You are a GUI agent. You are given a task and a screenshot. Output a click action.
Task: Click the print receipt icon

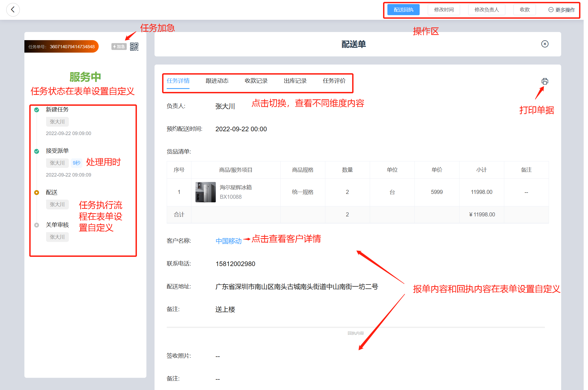[545, 81]
